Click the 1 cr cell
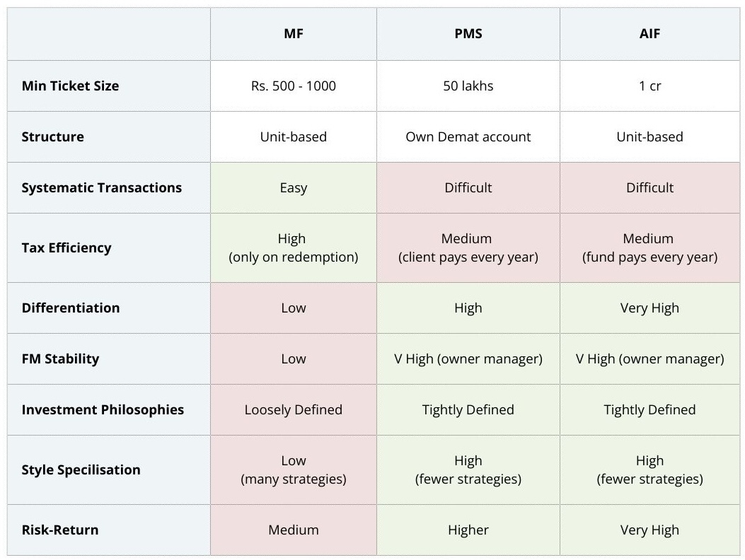 pos(649,86)
